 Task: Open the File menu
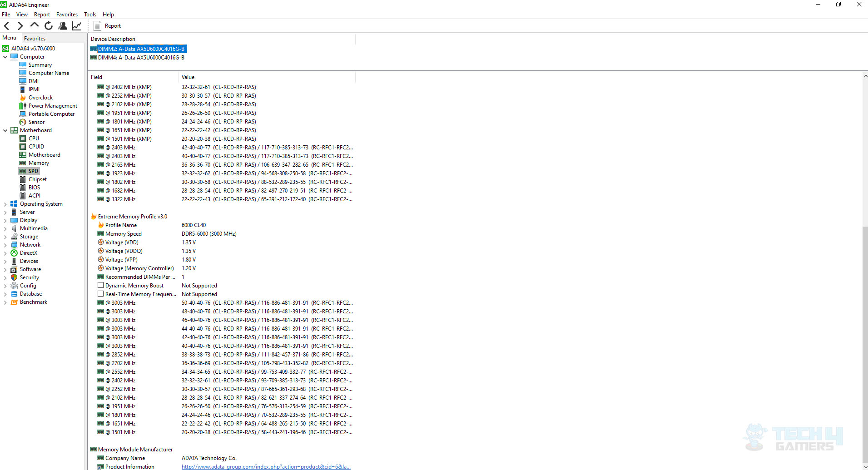(x=6, y=15)
